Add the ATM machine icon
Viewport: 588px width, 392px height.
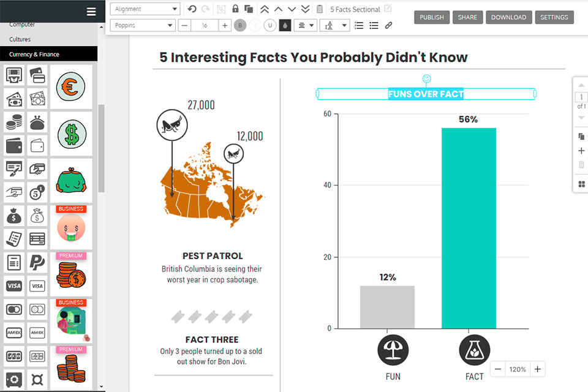(14, 75)
